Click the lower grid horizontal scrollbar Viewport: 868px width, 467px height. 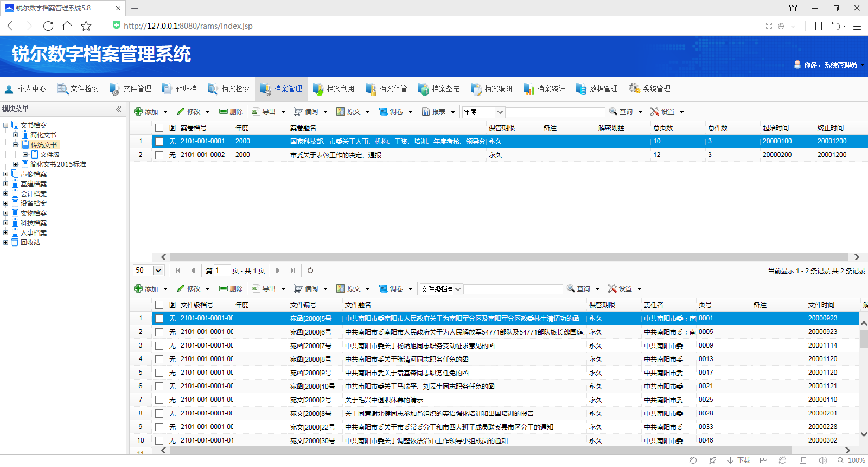pyautogui.click(x=481, y=450)
